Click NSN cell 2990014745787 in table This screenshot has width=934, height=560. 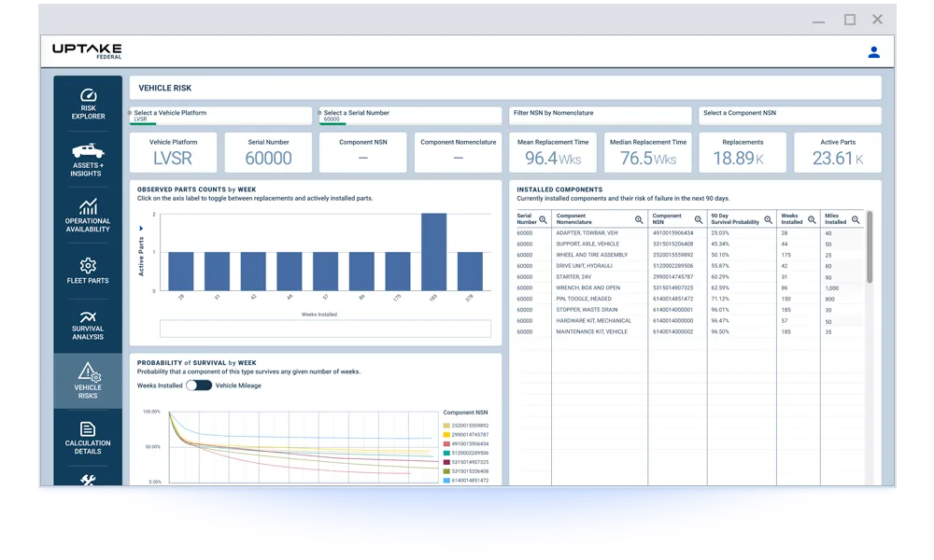click(673, 276)
